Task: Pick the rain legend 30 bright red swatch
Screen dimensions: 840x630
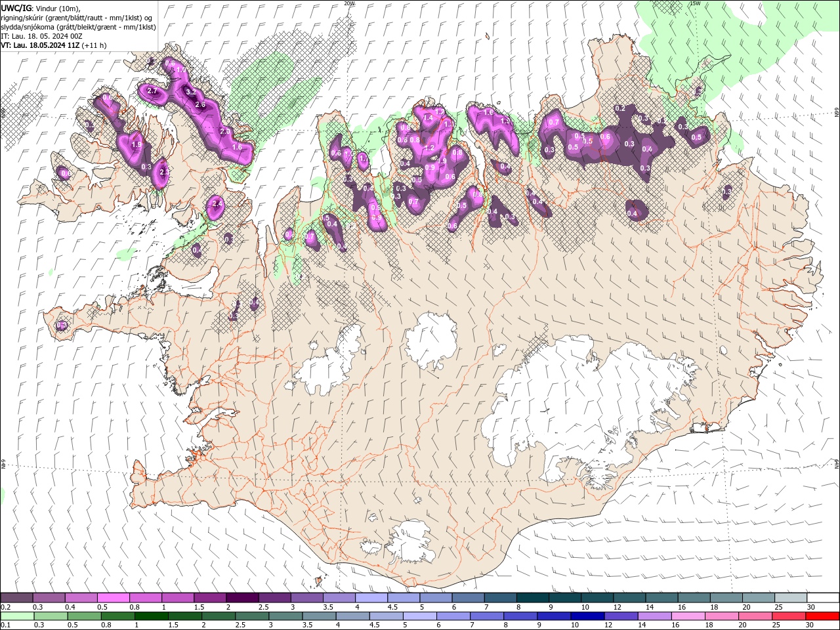Action: pos(822,616)
